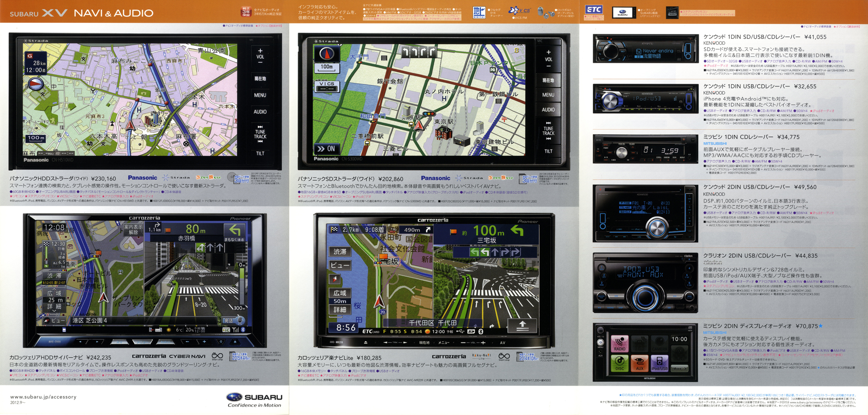The width and height of the screenshot is (868, 415).
Task: Tap the >> ON button on SD Strada map
Action: click(x=327, y=149)
